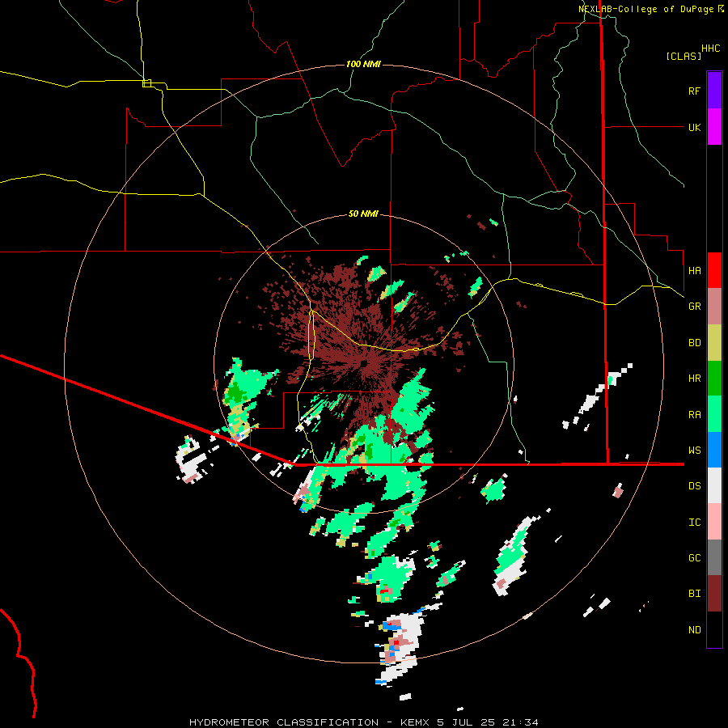Click the 'WS' legend label
The image size is (728, 728).
[694, 451]
